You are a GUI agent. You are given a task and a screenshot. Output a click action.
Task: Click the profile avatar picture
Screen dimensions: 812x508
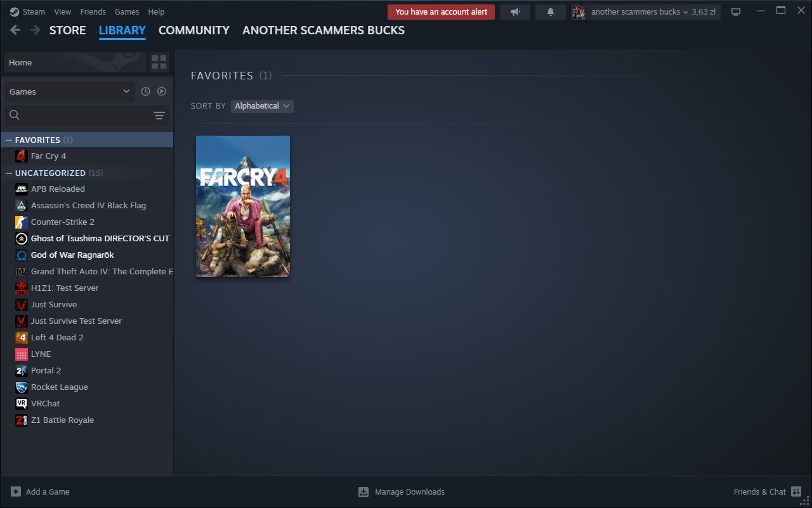(x=579, y=12)
